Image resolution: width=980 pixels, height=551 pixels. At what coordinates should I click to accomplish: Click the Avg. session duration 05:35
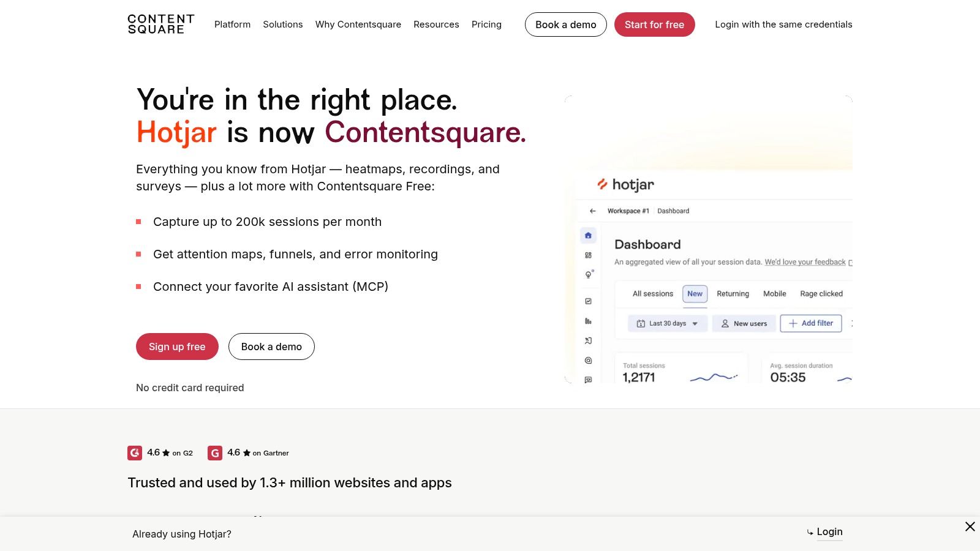click(x=788, y=377)
